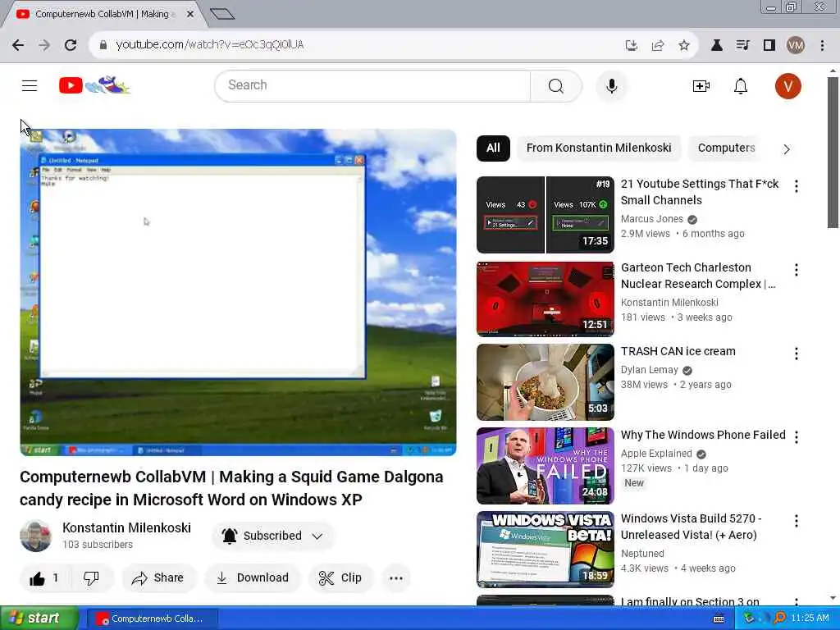Bookmark this page with star icon

tap(683, 45)
